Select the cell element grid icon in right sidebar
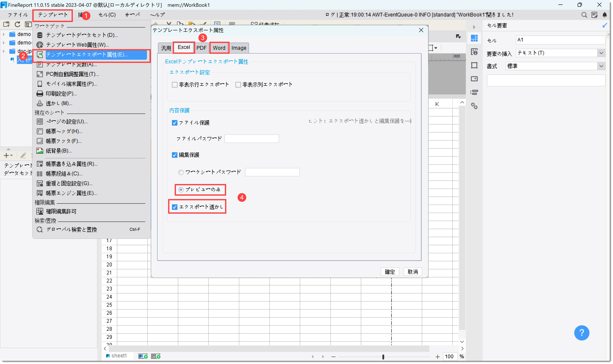This screenshot has height=364, width=613. [x=474, y=38]
